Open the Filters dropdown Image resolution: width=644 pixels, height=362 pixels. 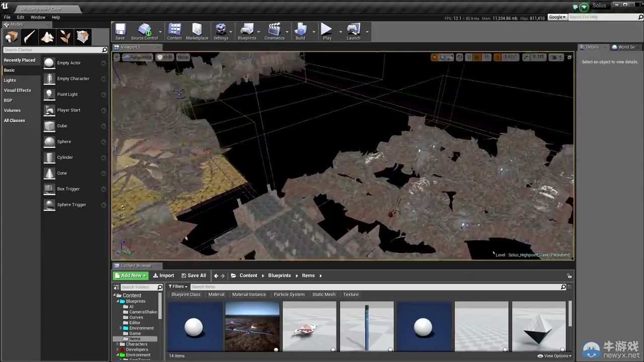178,287
